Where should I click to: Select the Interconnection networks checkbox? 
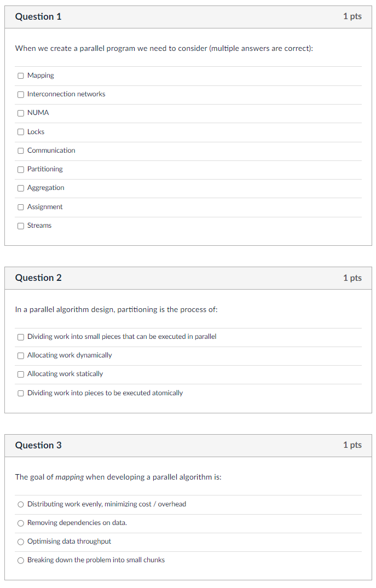click(20, 94)
